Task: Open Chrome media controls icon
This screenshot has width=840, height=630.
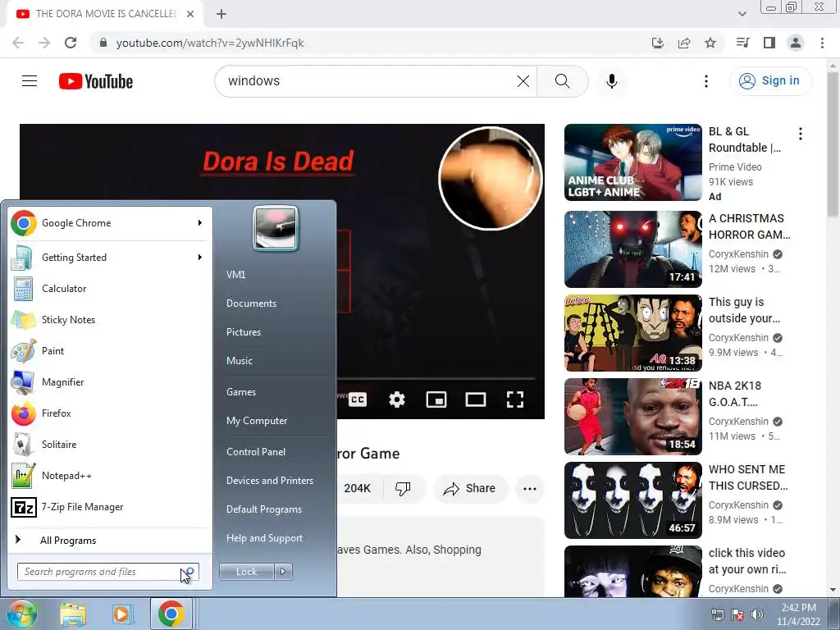Action: tap(742, 43)
